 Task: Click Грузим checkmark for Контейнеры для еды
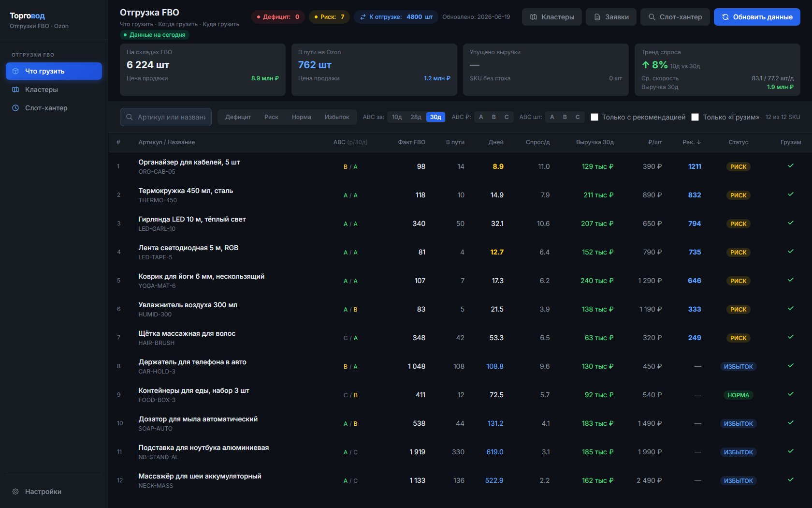coord(791,394)
